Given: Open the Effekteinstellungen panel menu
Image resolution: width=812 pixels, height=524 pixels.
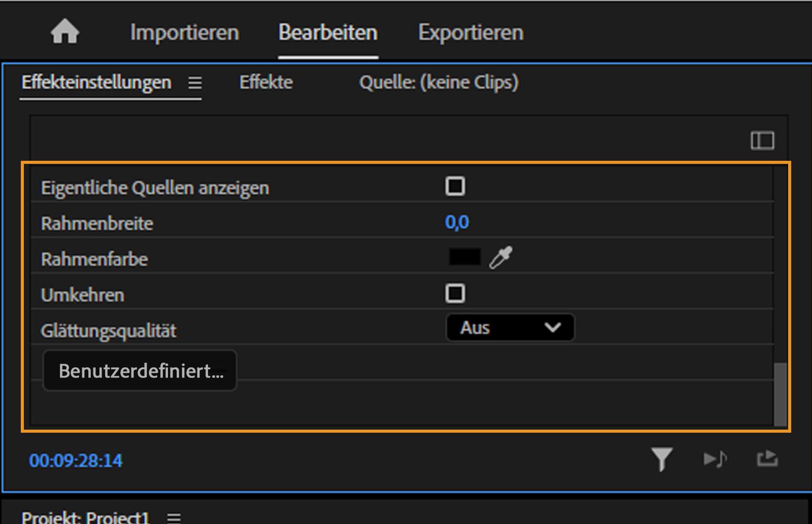Looking at the screenshot, I should point(194,83).
